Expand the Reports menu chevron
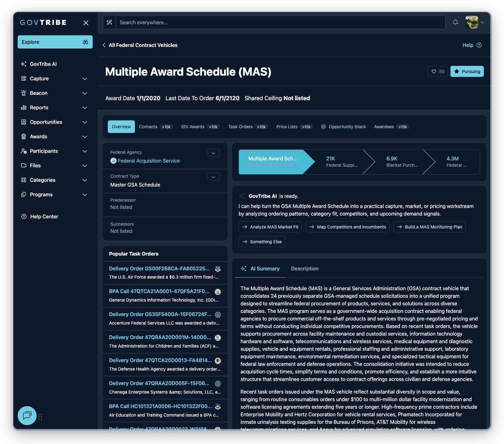Screen dimensions: 504x444 coord(85,107)
